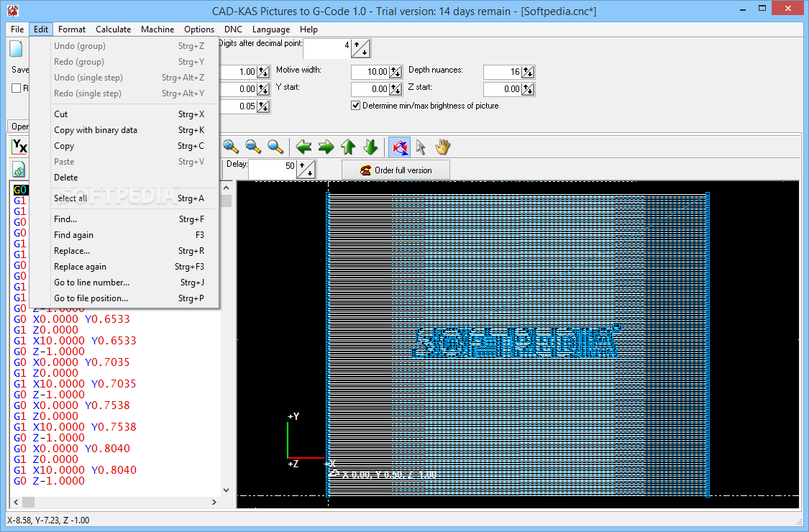Select the hand pan tool
Image resolution: width=809 pixels, height=532 pixels.
coord(442,147)
